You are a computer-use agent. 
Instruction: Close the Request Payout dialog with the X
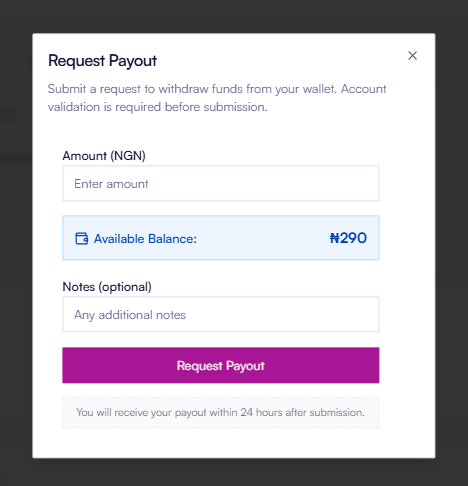(x=412, y=56)
